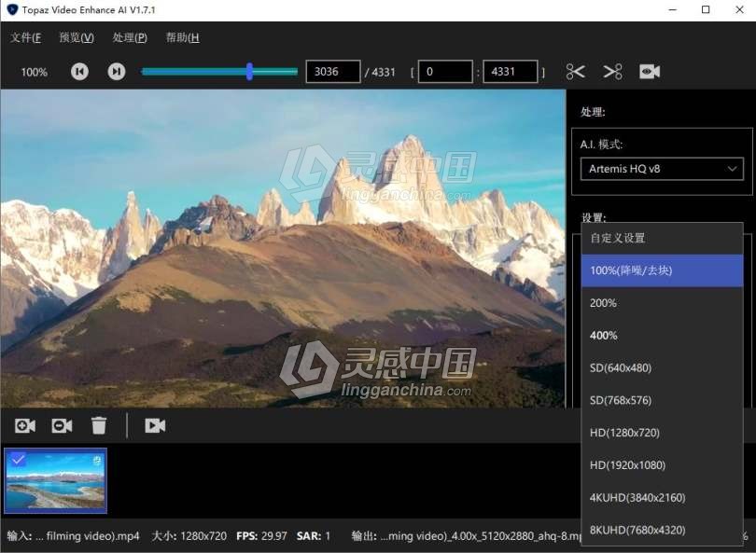The width and height of the screenshot is (756, 553).
Task: Choose the 200% scale preset
Action: (662, 303)
